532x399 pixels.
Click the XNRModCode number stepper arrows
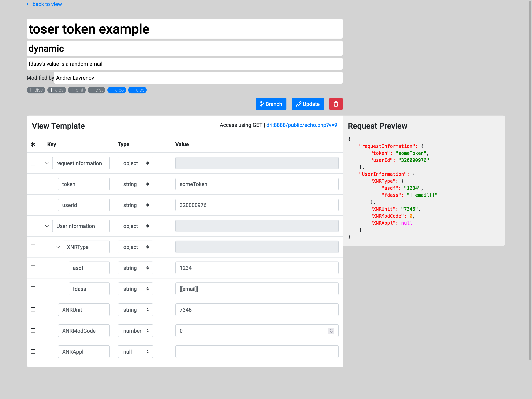pyautogui.click(x=331, y=331)
